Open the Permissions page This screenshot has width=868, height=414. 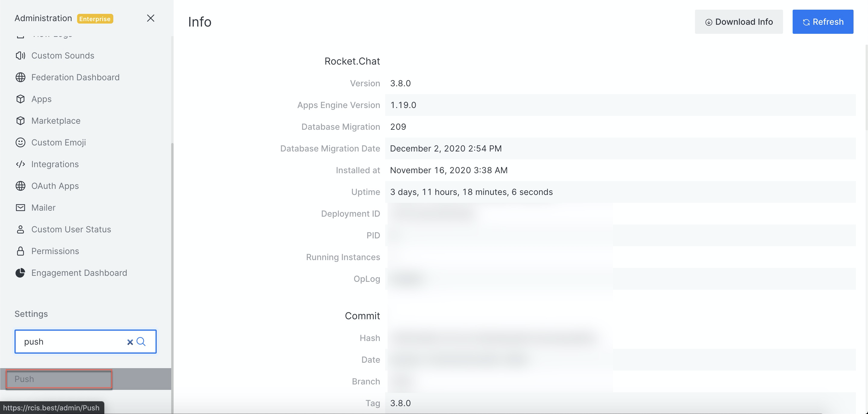coord(55,251)
